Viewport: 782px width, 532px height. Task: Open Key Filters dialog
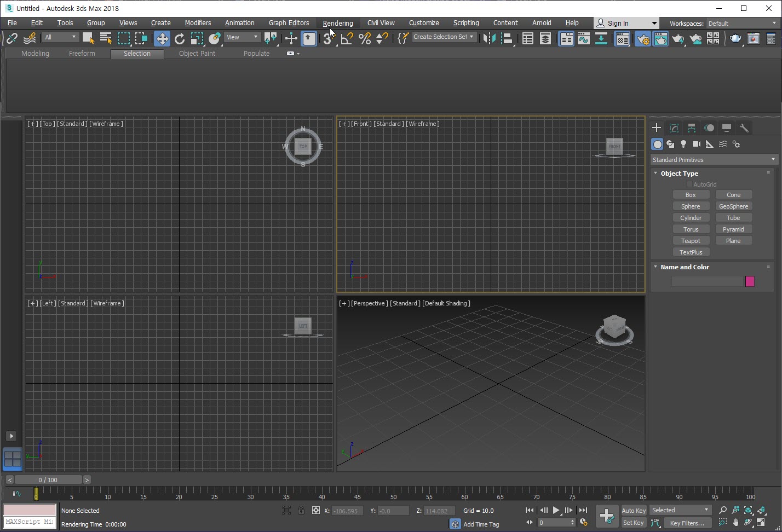(687, 523)
